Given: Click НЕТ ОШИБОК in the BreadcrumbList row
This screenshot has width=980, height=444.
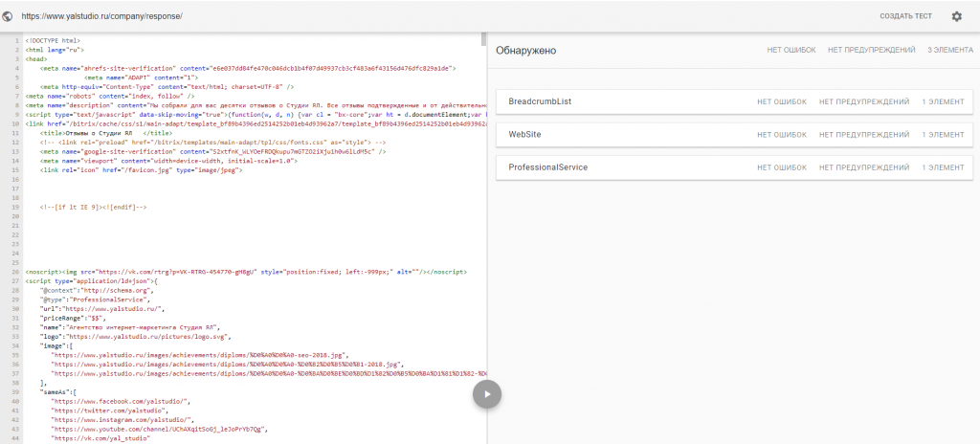Looking at the screenshot, I should pos(782,102).
